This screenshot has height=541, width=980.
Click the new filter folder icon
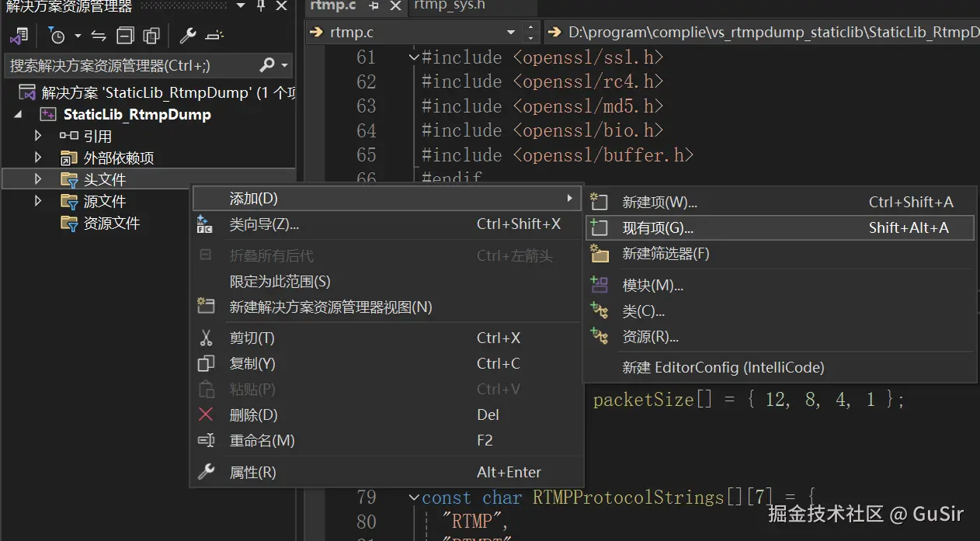[599, 253]
